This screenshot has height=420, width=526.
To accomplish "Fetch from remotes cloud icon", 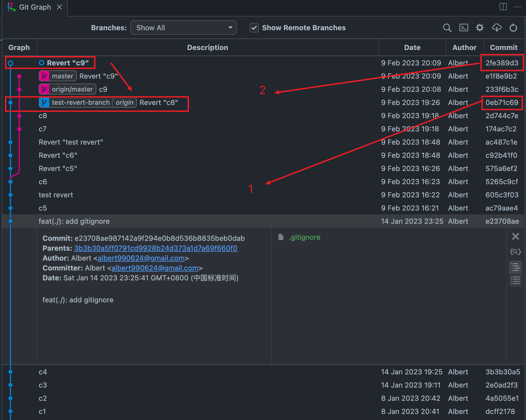I will [497, 28].
